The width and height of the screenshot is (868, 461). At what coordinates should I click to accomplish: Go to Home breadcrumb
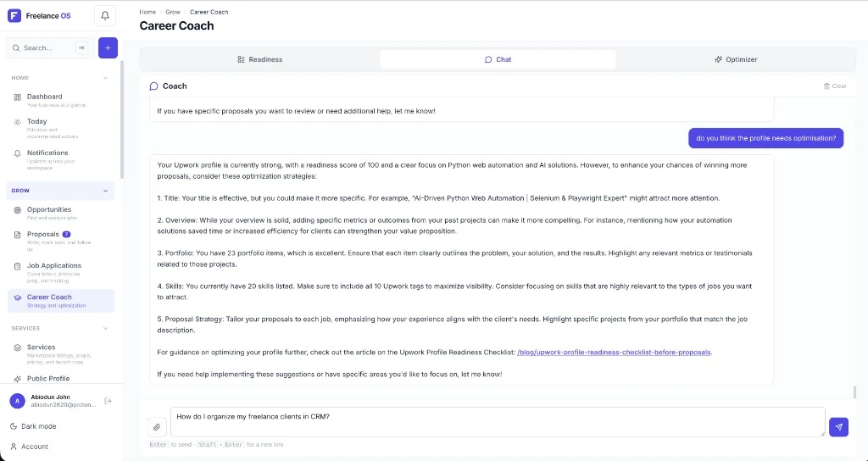tap(147, 12)
